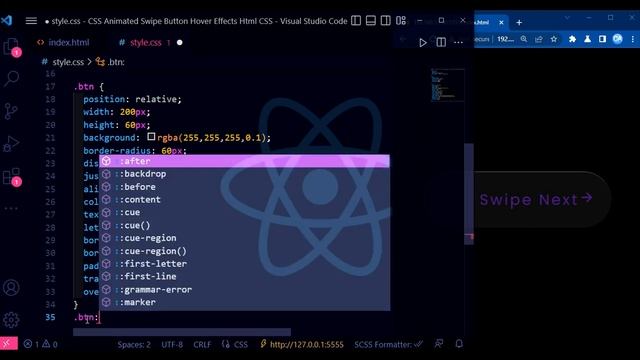Viewport: 640px width, 360px height.
Task: Pick the rgba color swatch on line 21
Action: tap(151, 137)
